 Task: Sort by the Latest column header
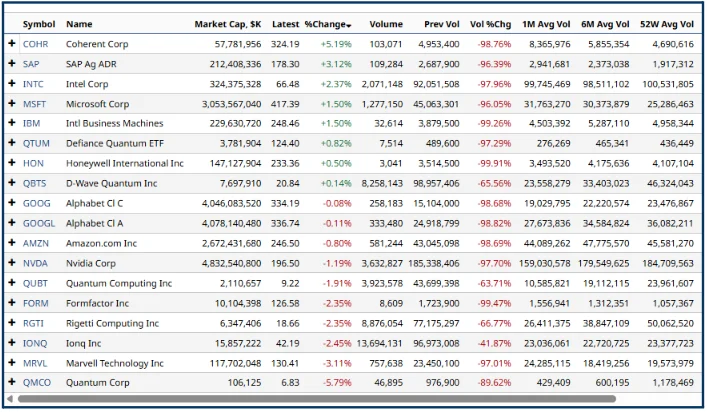[x=285, y=24]
